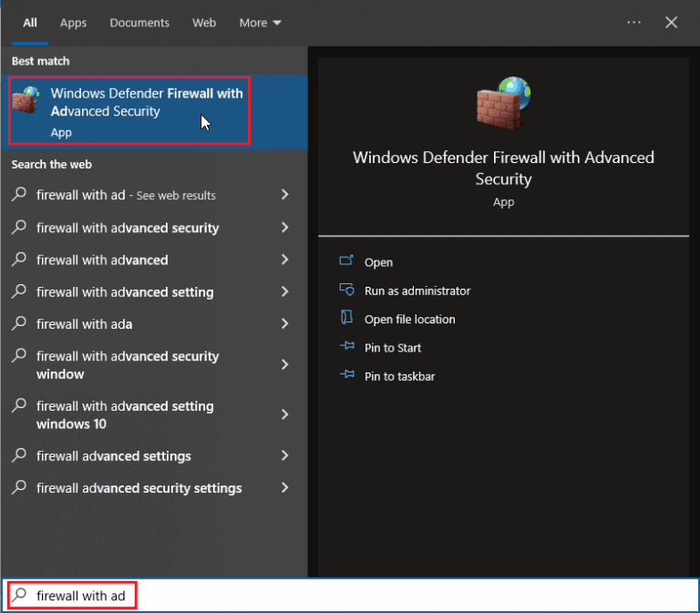Viewport: 700px width, 613px height.
Task: Choose Pin to Start
Action: coord(393,348)
